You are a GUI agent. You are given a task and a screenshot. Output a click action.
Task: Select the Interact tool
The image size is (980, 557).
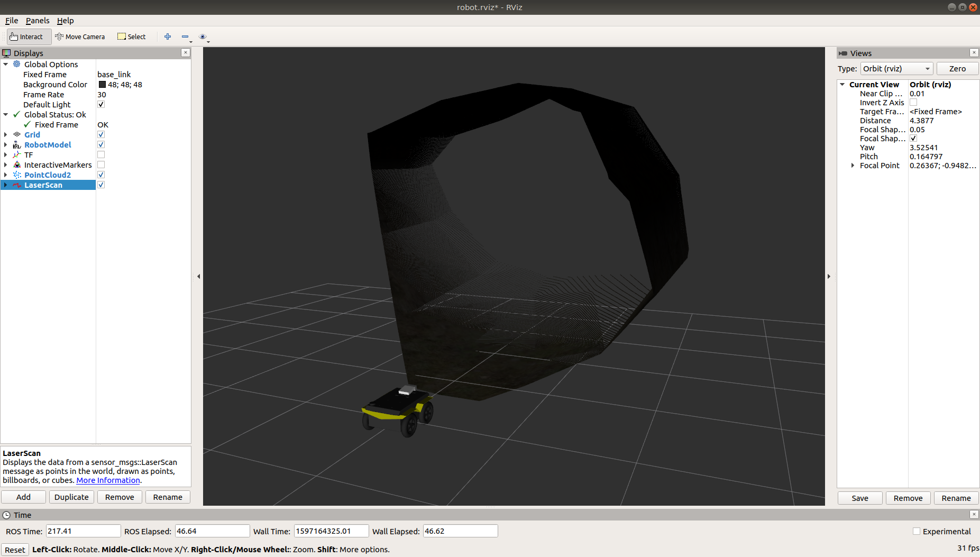26,36
